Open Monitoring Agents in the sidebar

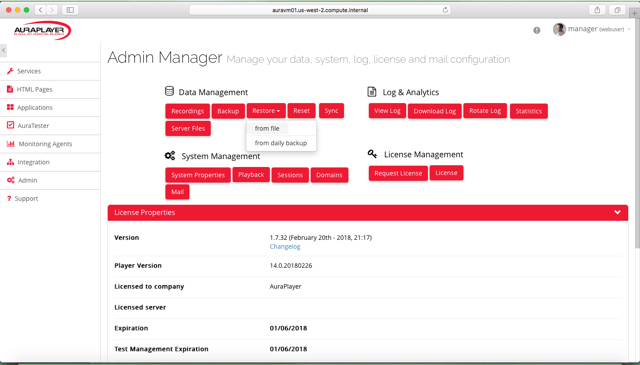point(45,144)
